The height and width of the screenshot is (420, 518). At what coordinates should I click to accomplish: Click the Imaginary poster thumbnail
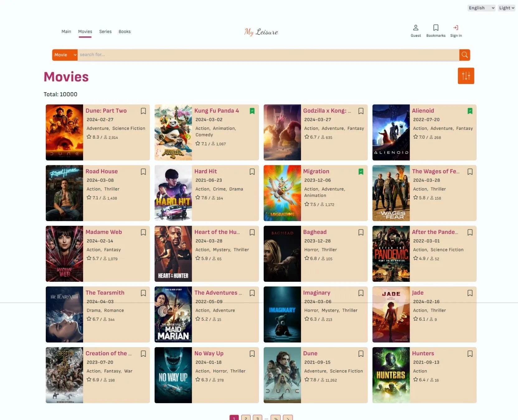(x=282, y=314)
